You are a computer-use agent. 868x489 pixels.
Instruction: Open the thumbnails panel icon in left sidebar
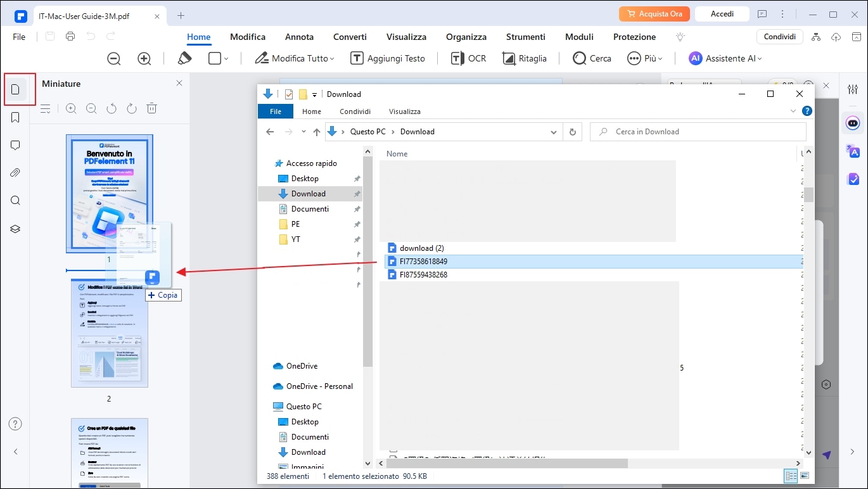coord(15,89)
